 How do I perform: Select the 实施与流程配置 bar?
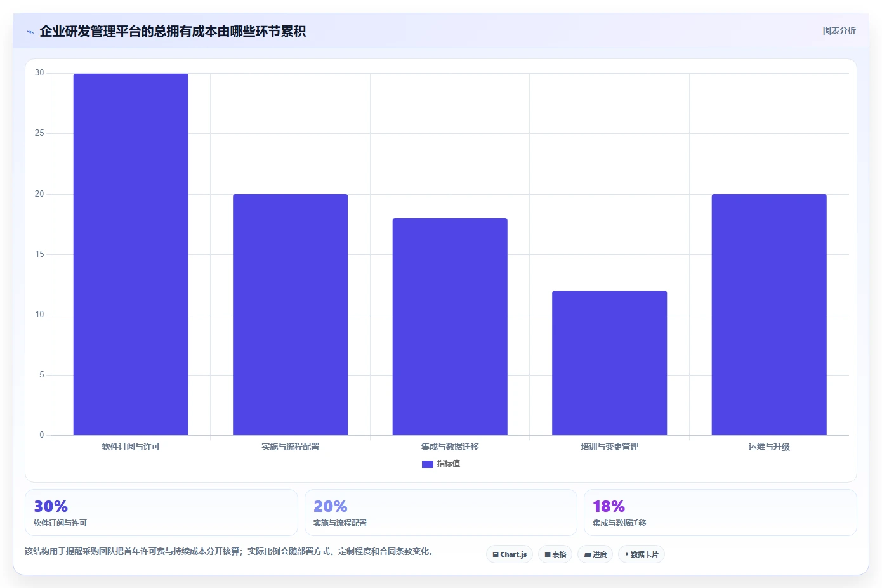(x=290, y=315)
